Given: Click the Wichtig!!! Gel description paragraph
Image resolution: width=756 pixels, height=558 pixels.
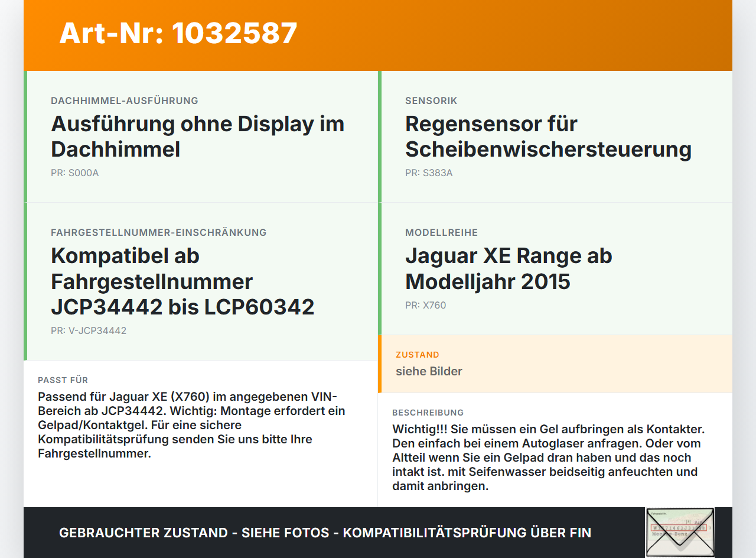Looking at the screenshot, I should pyautogui.click(x=548, y=458).
